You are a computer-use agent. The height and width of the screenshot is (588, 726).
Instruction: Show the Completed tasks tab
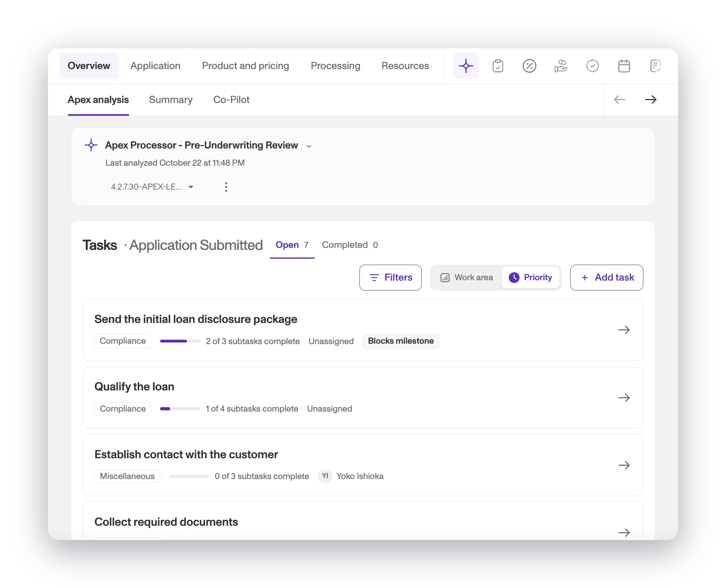pos(350,245)
